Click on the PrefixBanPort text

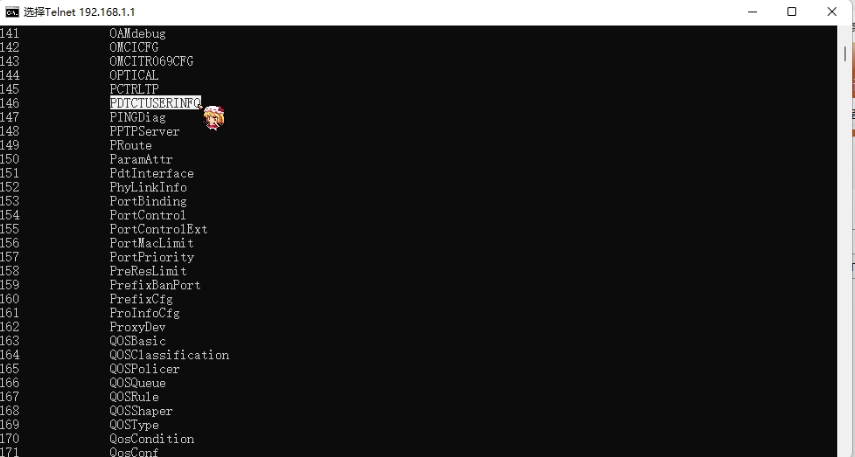pyautogui.click(x=155, y=285)
